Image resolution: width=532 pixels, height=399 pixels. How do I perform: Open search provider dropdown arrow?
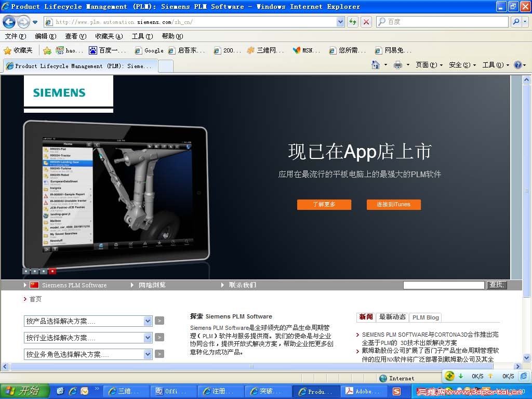525,22
